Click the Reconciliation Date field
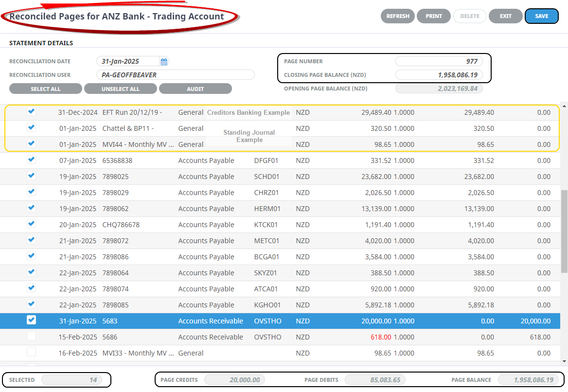The image size is (568, 392). (127, 62)
